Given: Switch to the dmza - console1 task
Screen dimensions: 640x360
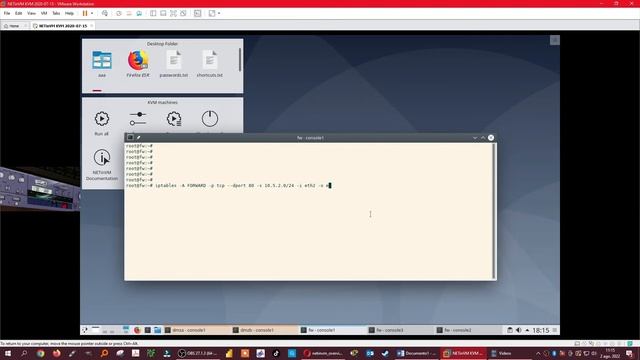Looking at the screenshot, I should pos(196,330).
